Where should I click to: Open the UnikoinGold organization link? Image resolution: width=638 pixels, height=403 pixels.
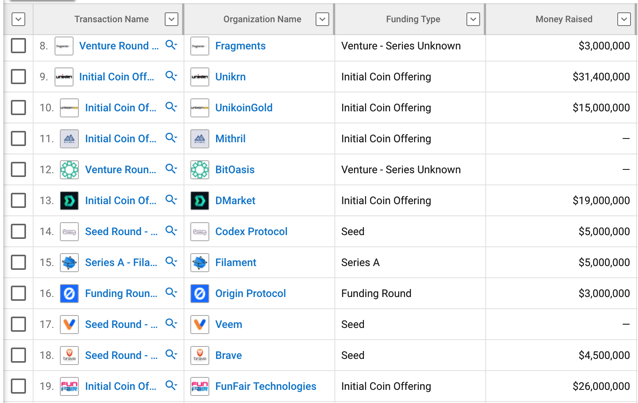coord(244,108)
